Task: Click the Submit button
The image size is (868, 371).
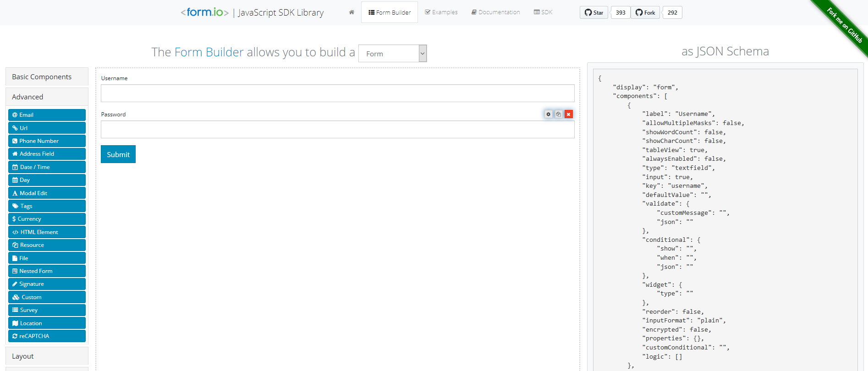Action: 118,154
